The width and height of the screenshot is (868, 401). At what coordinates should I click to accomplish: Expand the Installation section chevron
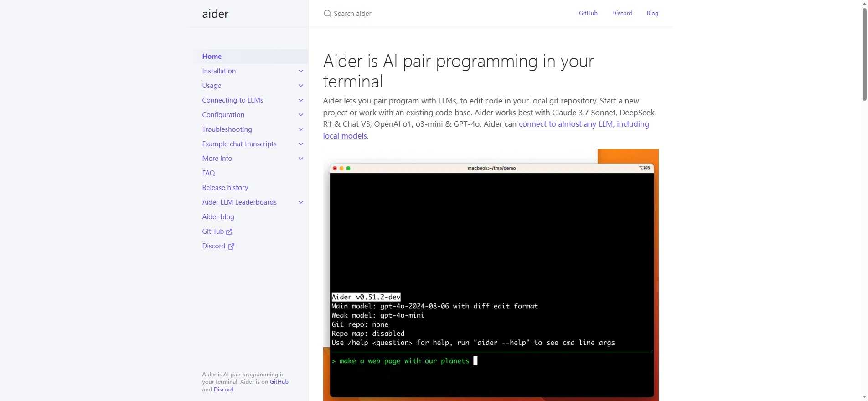tap(301, 71)
